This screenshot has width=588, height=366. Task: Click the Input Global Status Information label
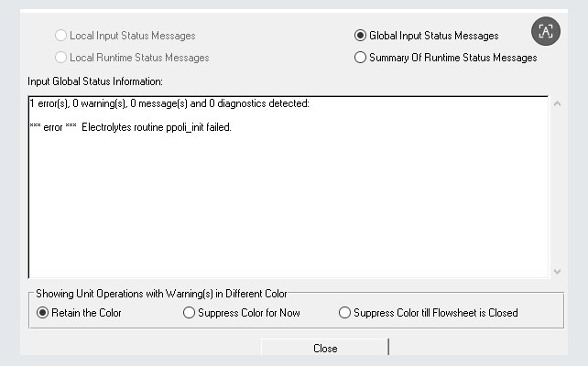point(95,82)
